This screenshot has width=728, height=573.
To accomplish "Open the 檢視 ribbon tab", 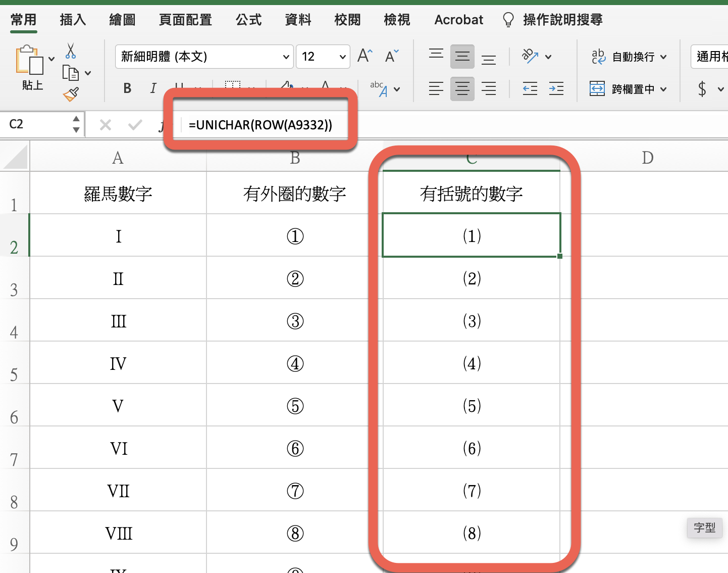I will point(397,20).
